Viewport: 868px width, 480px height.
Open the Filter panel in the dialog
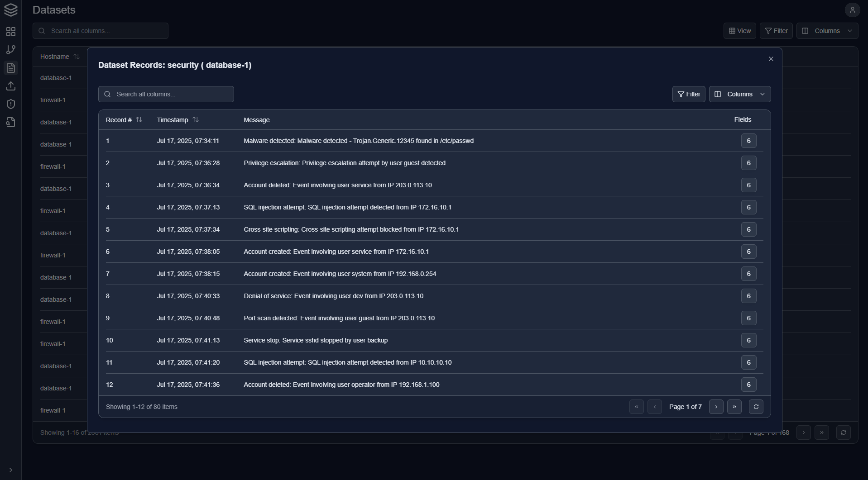(689, 94)
